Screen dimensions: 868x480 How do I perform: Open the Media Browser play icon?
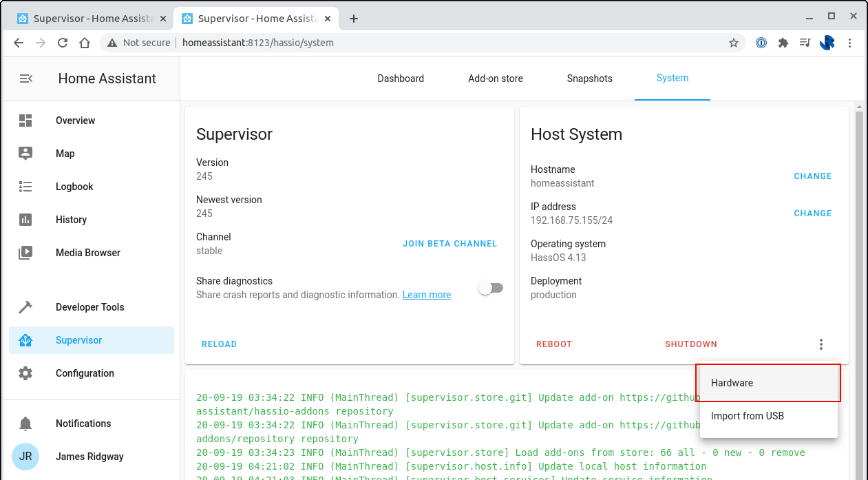click(25, 253)
